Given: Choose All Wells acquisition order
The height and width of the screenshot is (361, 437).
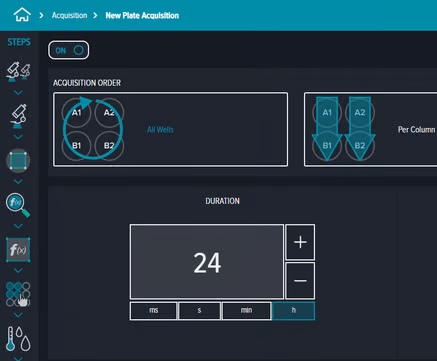Looking at the screenshot, I should (x=171, y=129).
